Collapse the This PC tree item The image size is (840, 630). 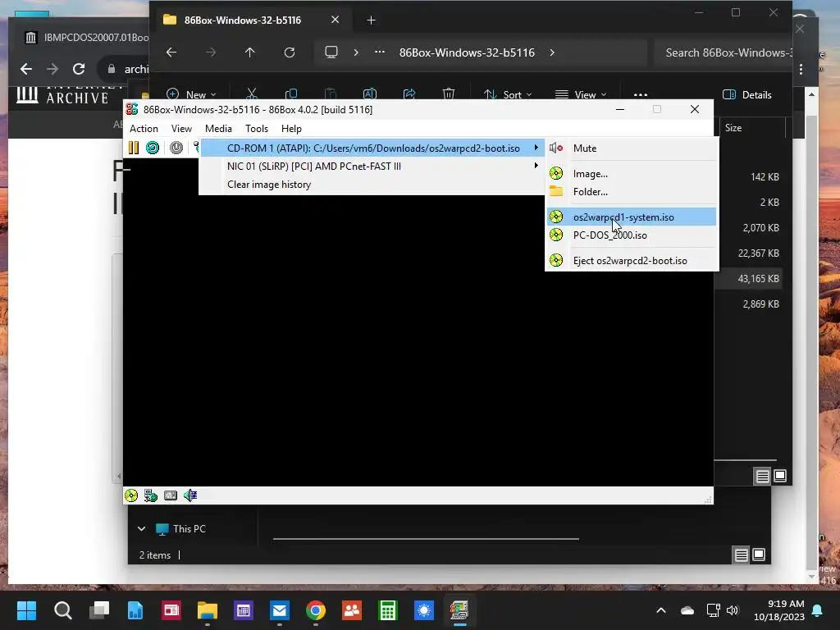click(x=141, y=529)
